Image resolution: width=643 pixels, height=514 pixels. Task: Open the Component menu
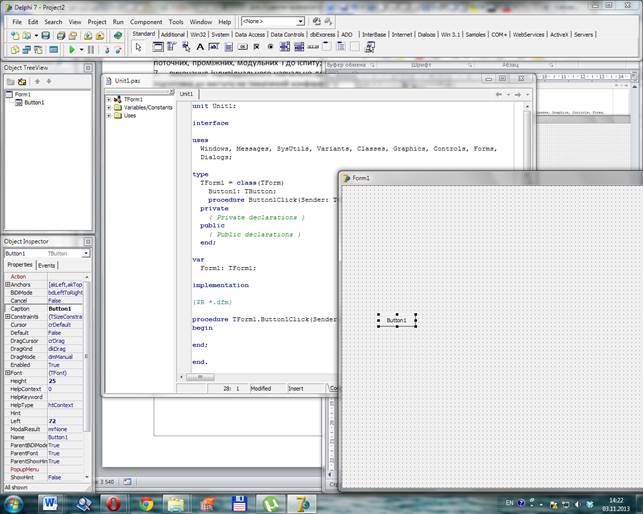(146, 22)
